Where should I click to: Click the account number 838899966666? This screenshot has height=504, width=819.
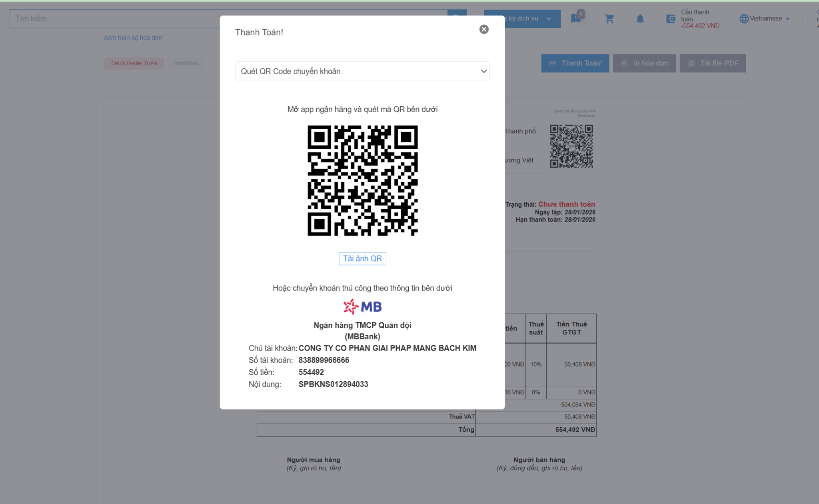(x=324, y=360)
